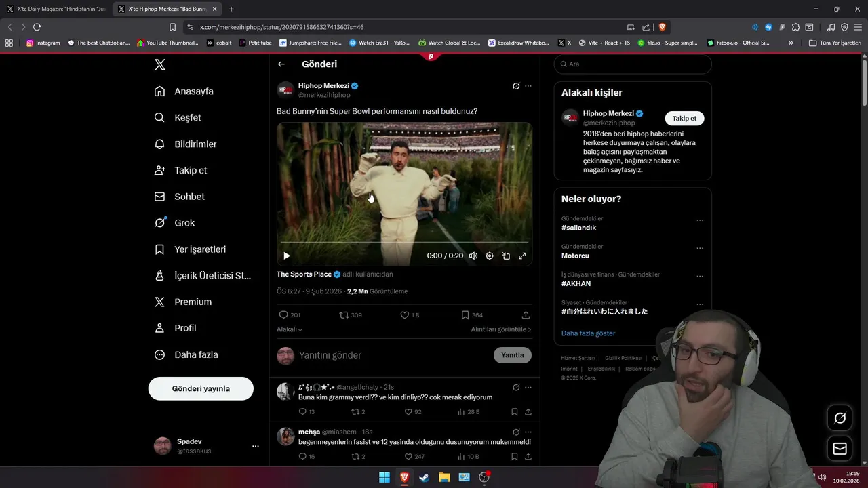Expand Alakalı sort dropdown
Screen dimensions: 868x488
[290, 329]
